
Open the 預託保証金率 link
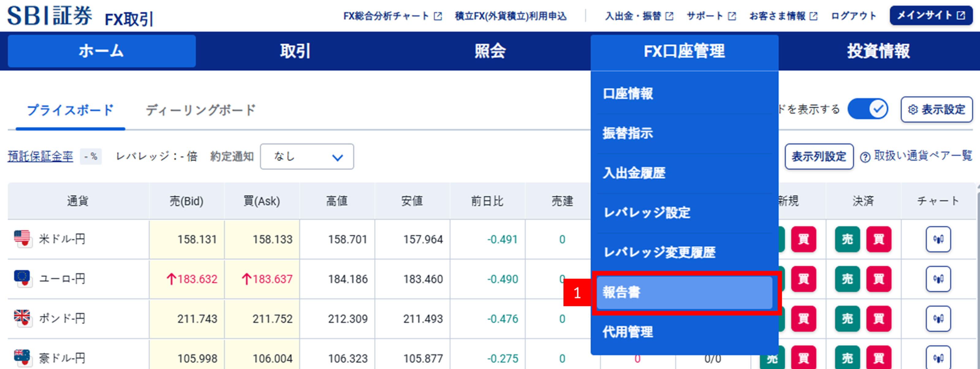(40, 156)
